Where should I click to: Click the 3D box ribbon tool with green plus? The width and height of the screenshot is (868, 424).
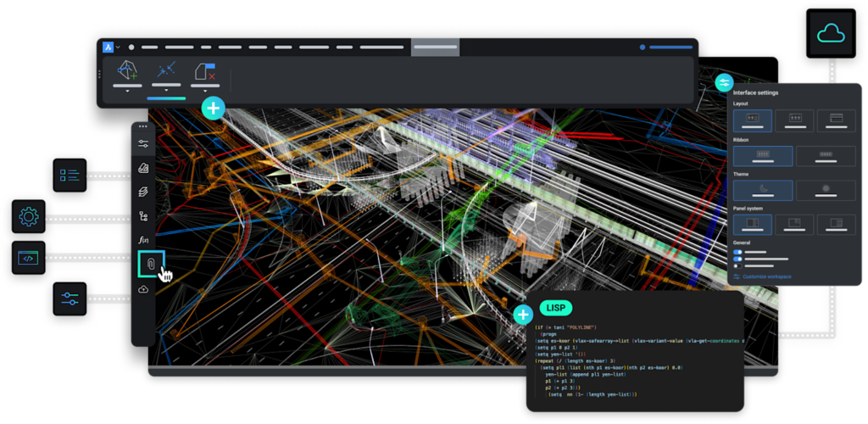[127, 70]
